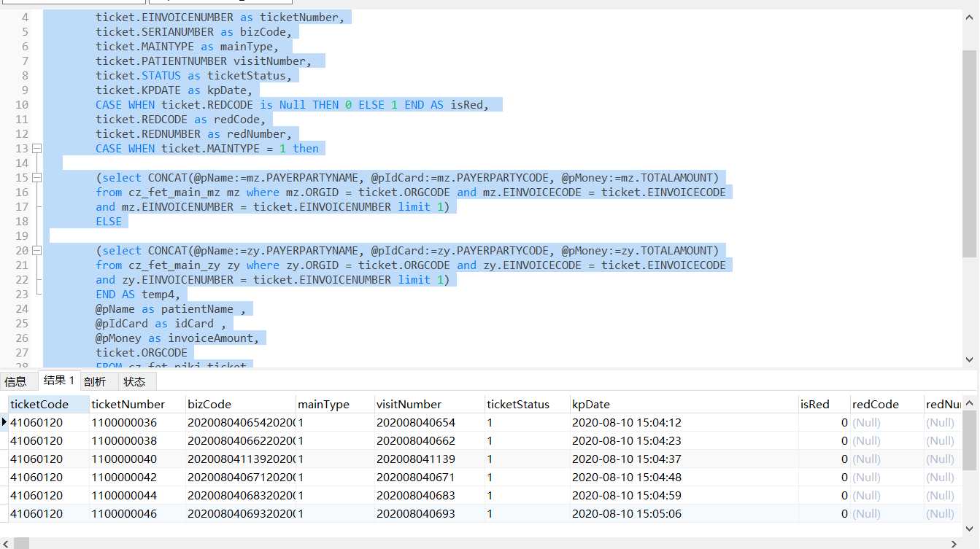Collapse the CASE WHEN fold at line 13
Viewport: 980px width, 549px height.
(36, 148)
